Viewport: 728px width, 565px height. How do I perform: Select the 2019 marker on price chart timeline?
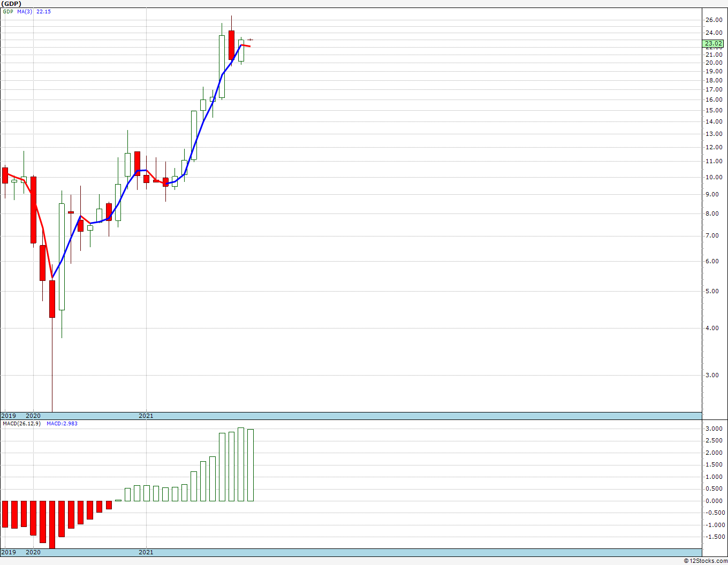click(x=8, y=416)
